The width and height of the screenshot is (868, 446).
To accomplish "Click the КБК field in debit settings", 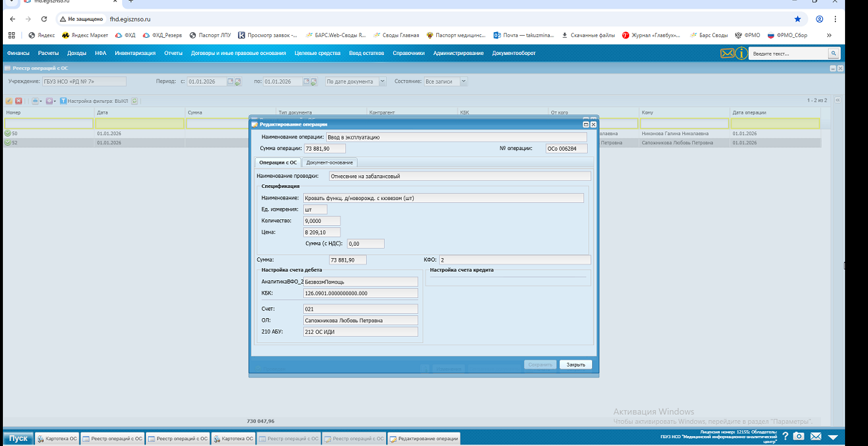I will pos(360,293).
